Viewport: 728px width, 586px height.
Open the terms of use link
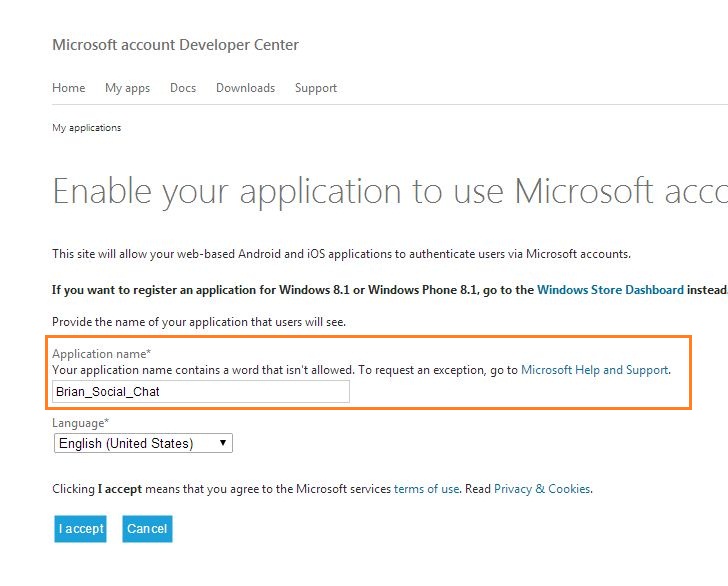tap(426, 489)
